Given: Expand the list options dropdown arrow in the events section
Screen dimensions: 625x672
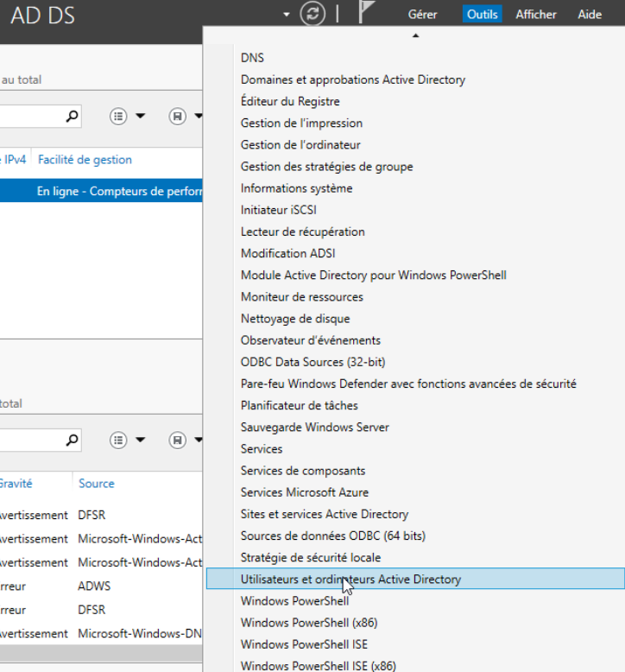Looking at the screenshot, I should [140, 440].
